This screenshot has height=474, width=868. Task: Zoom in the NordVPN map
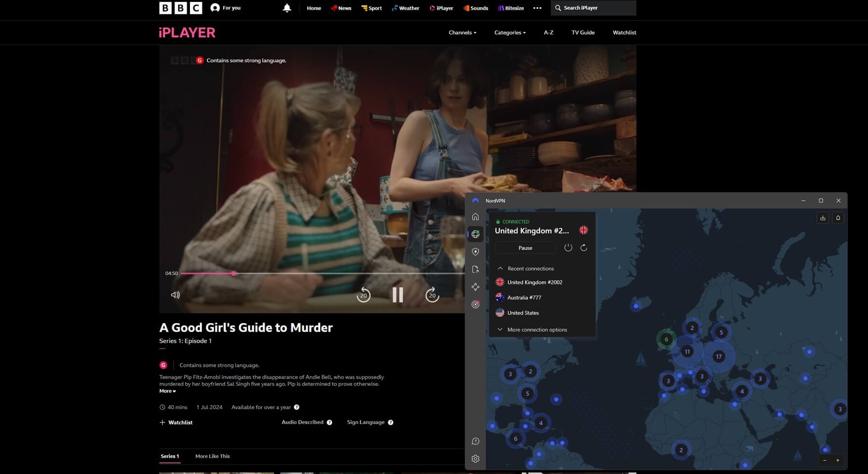click(x=838, y=460)
